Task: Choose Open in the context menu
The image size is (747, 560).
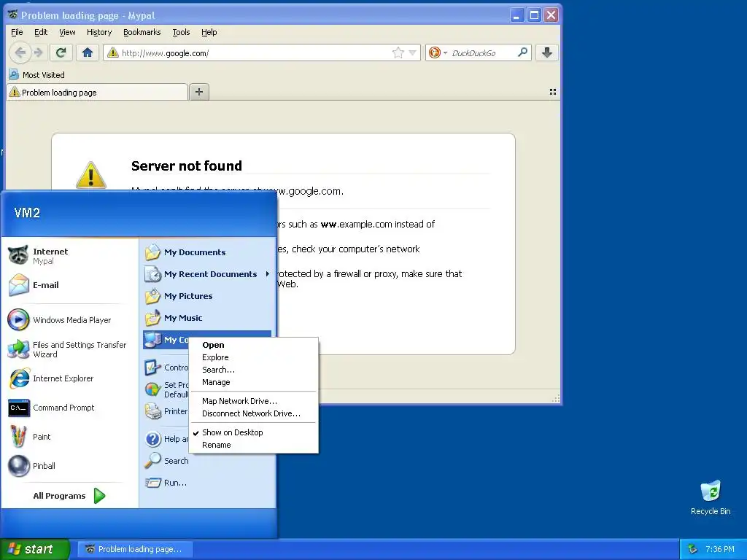Action: (x=253, y=345)
